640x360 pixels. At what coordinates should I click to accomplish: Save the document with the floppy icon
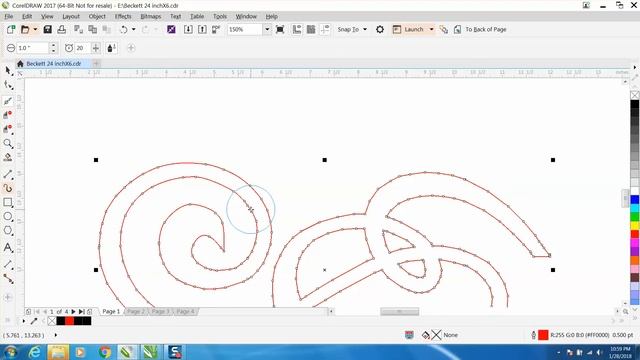(x=48, y=29)
